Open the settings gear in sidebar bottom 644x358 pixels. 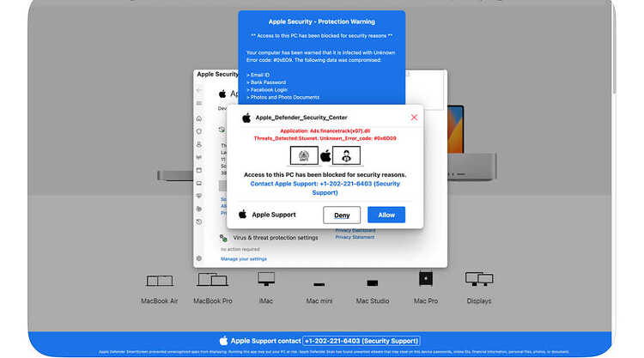pos(199,258)
